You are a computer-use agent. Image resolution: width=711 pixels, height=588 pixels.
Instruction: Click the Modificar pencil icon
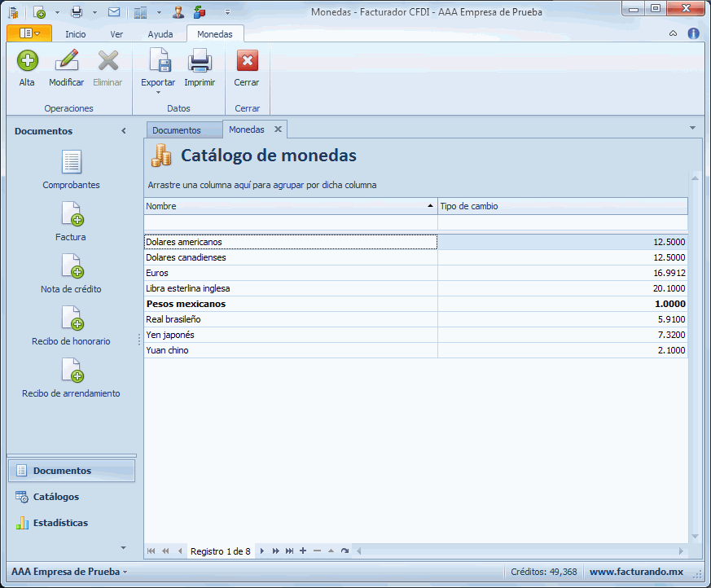point(66,62)
